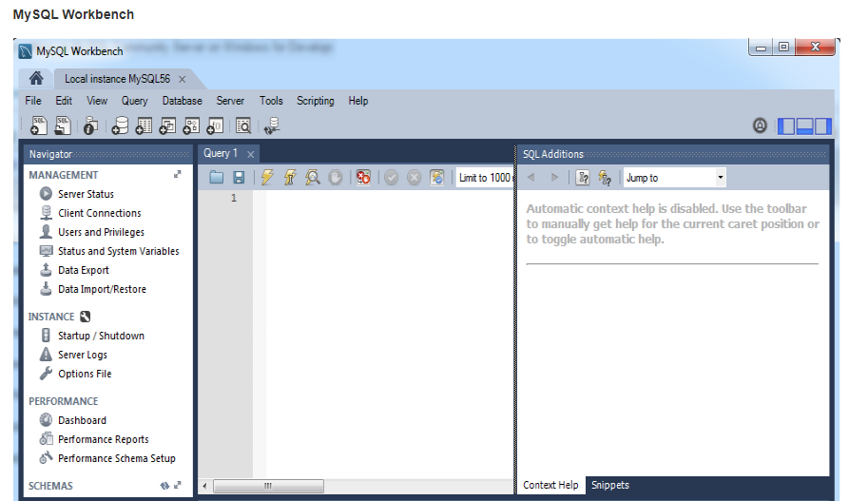Create a new stored procedure icon
The width and height of the screenshot is (868, 501).
tap(191, 125)
